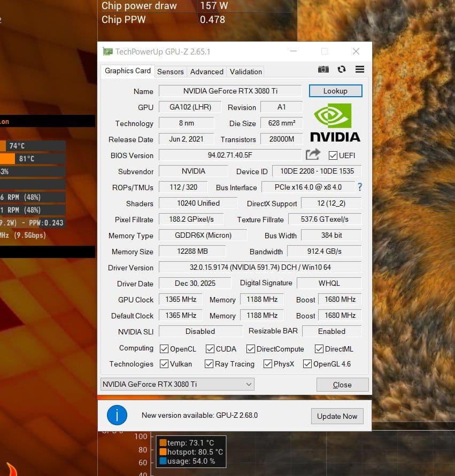Screen dimensions: 455x476
Task: Open the graphics card selection dropdown
Action: (176, 384)
